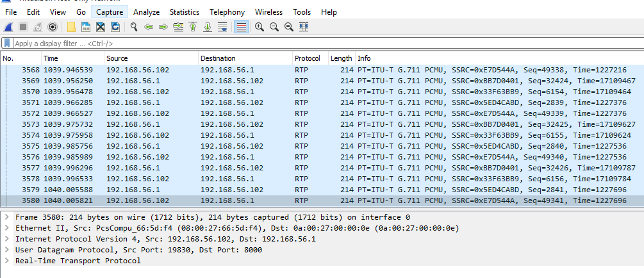Zoom in on packet list text
This screenshot has width=644, height=278.
point(260,27)
